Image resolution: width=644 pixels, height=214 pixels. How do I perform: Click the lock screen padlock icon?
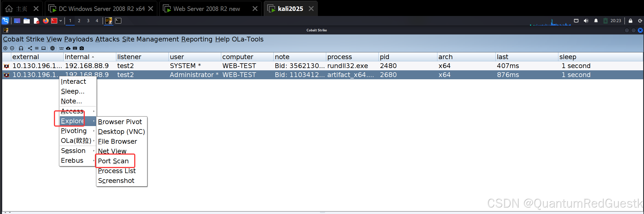point(631,21)
